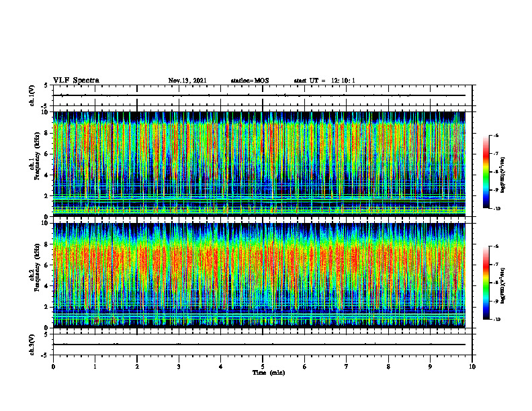Click time axis tick label "1"

click(95, 367)
